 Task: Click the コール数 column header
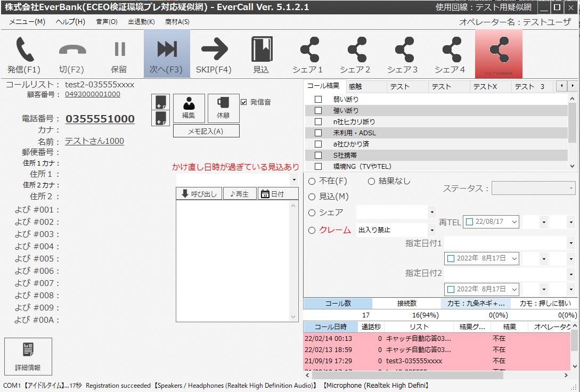click(338, 304)
